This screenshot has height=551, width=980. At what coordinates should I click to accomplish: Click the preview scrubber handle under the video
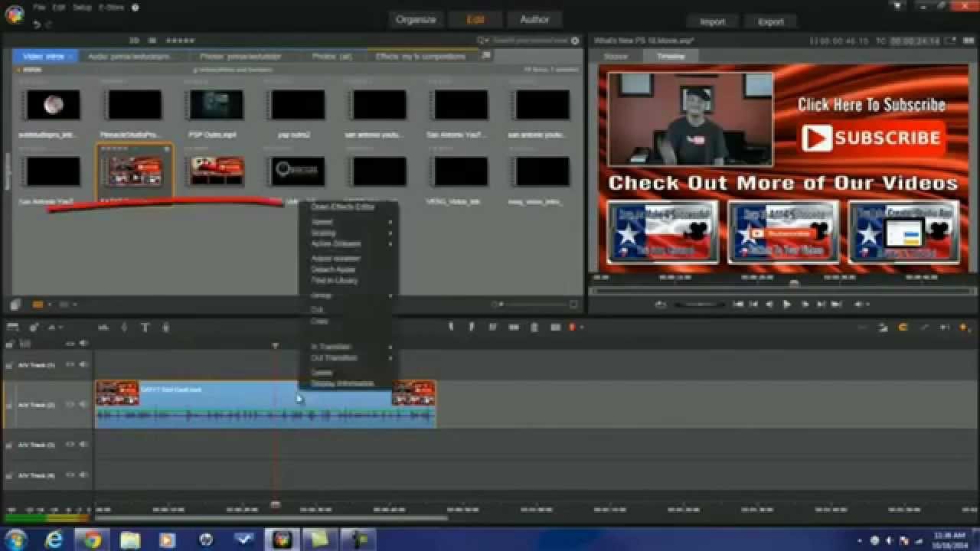click(x=794, y=284)
